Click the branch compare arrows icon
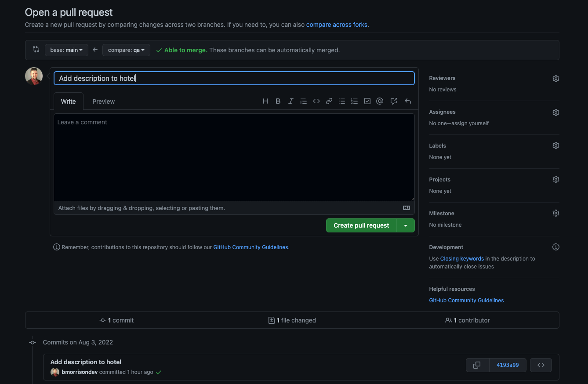The height and width of the screenshot is (384, 588). pyautogui.click(x=36, y=50)
